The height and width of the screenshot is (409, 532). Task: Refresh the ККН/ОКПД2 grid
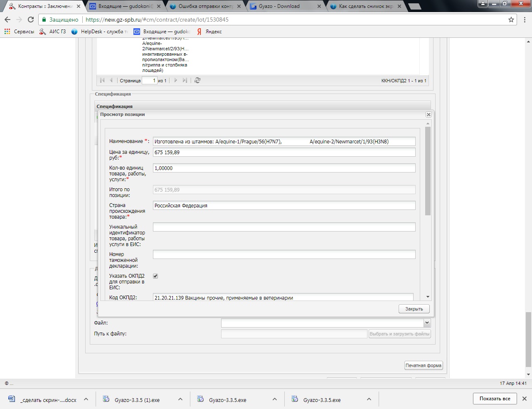point(197,80)
